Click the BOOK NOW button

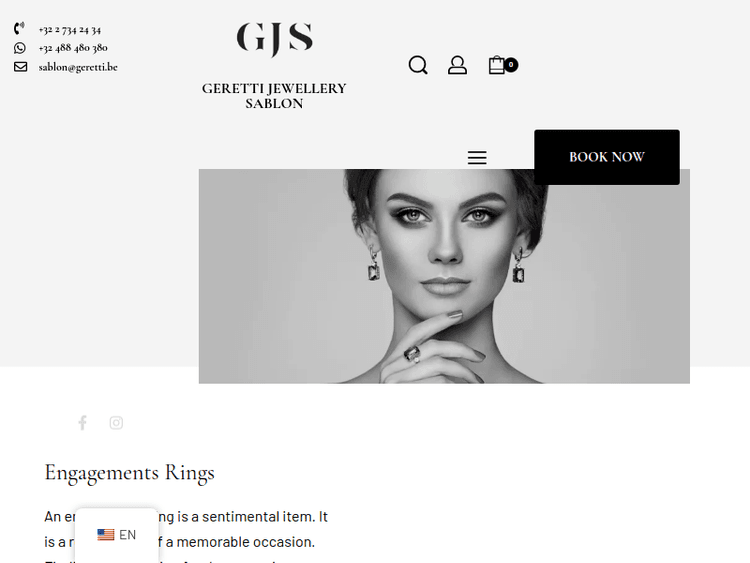click(607, 157)
